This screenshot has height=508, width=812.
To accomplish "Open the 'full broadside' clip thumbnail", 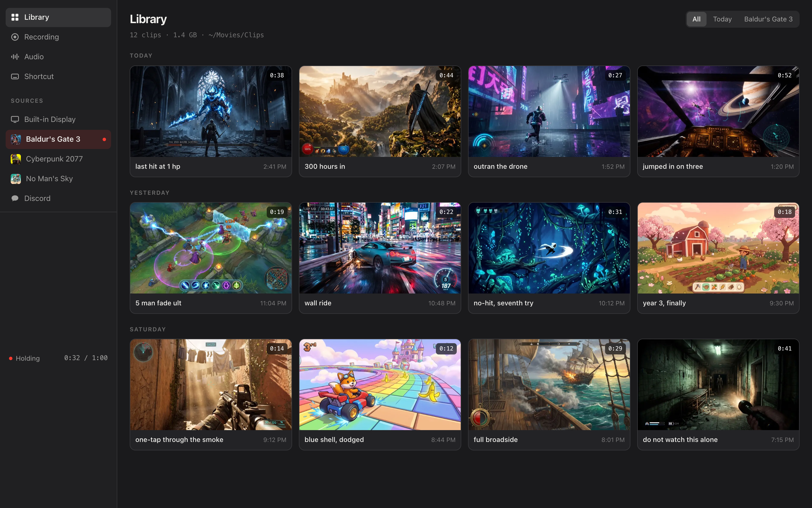I will point(549,385).
